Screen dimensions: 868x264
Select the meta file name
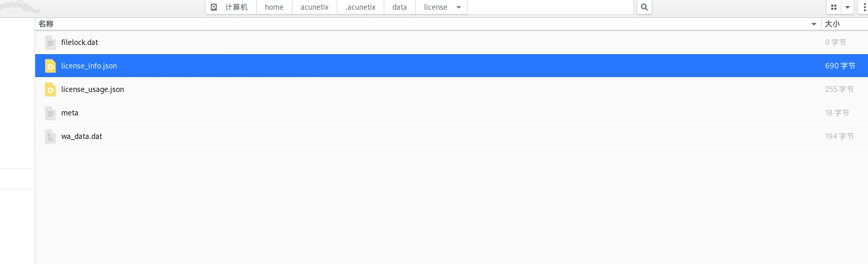(x=69, y=113)
